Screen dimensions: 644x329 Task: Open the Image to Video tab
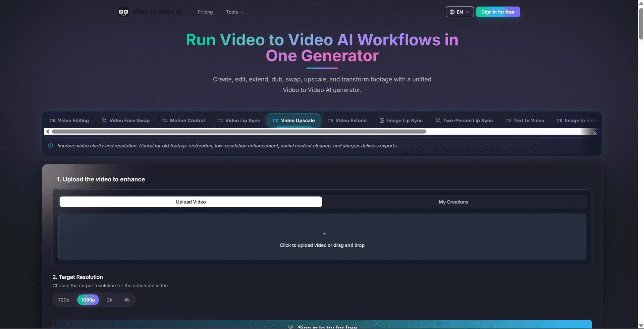click(x=578, y=121)
